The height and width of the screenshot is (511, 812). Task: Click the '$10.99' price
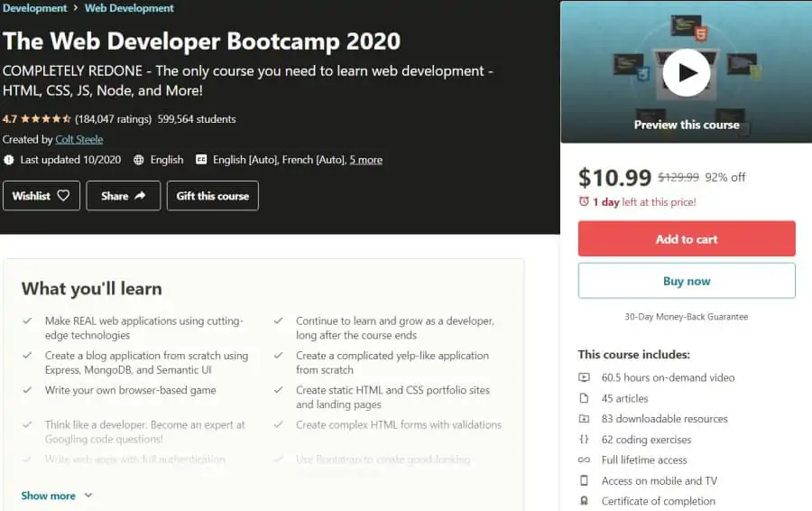pyautogui.click(x=614, y=178)
